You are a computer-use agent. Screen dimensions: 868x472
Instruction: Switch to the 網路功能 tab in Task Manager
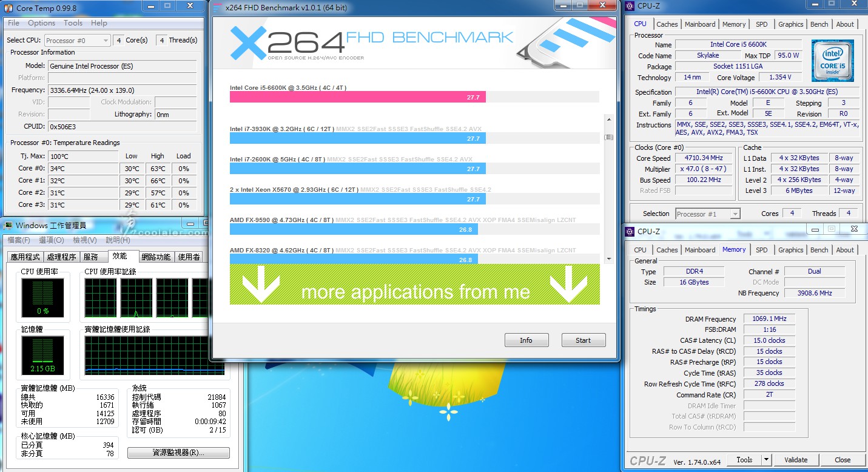click(x=155, y=257)
